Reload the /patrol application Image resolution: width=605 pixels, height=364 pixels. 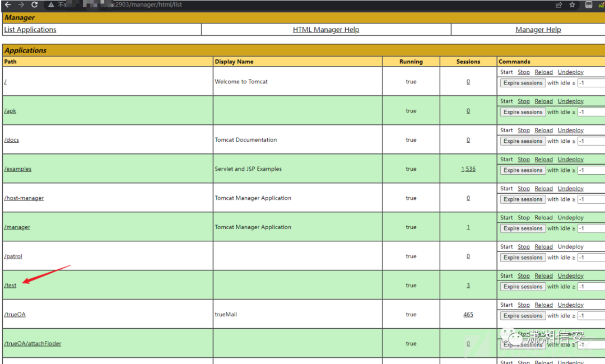coord(543,247)
